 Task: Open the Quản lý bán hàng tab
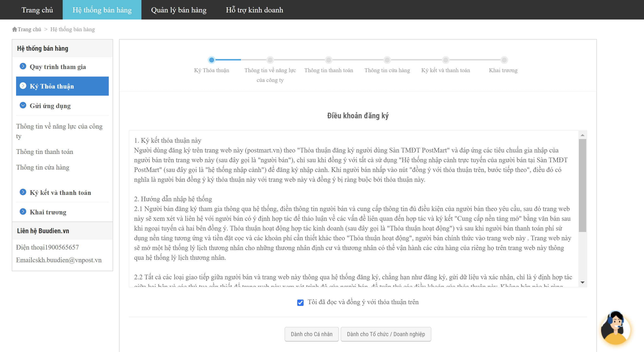[x=179, y=10]
